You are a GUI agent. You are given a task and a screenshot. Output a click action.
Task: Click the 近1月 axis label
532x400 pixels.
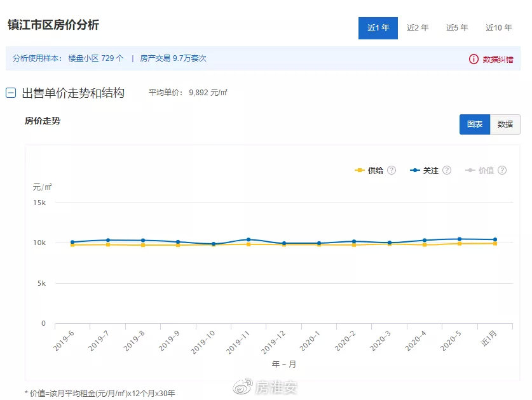point(489,338)
